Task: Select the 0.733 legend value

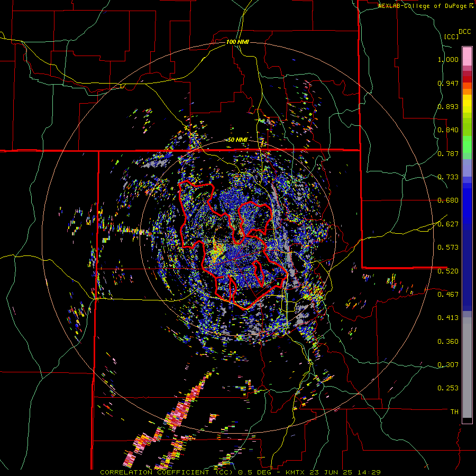Action: [x=448, y=177]
